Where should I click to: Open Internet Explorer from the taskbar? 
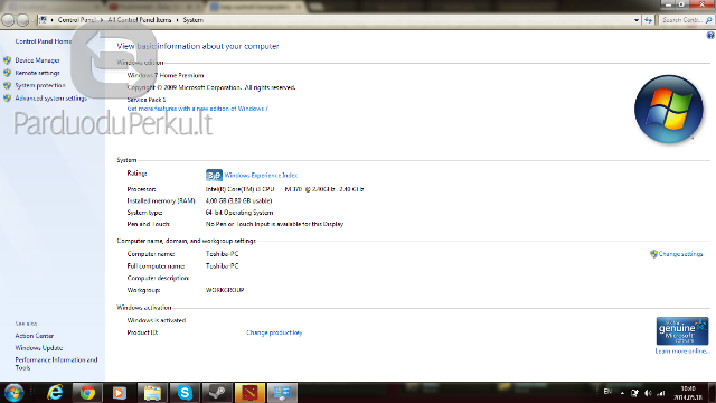pos(55,392)
